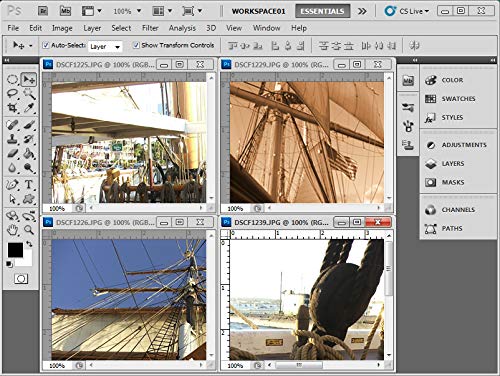The image size is (500, 376).
Task: Select the Brush tool
Action: coord(29,125)
